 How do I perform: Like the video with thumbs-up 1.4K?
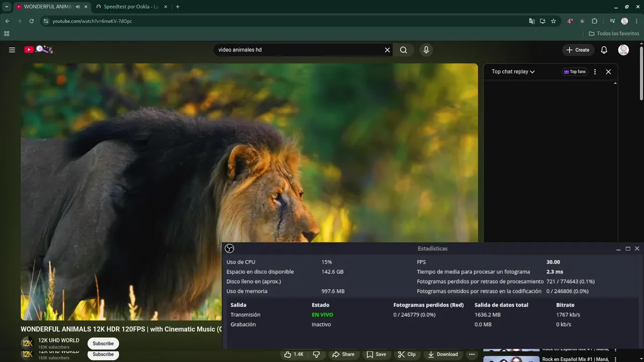click(294, 354)
